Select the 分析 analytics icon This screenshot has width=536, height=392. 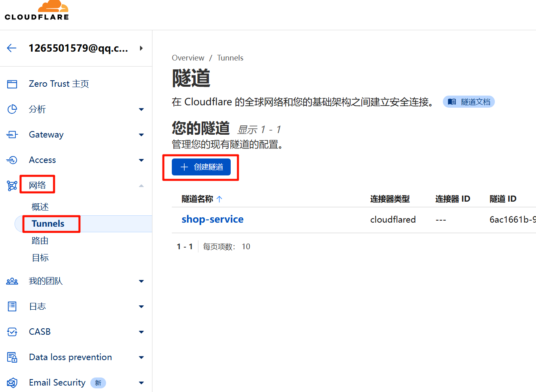coord(12,109)
